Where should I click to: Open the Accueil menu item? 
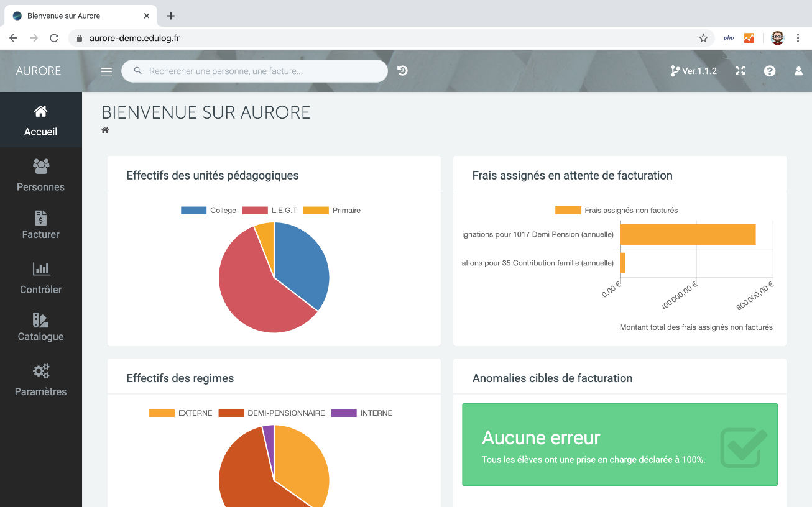40,120
